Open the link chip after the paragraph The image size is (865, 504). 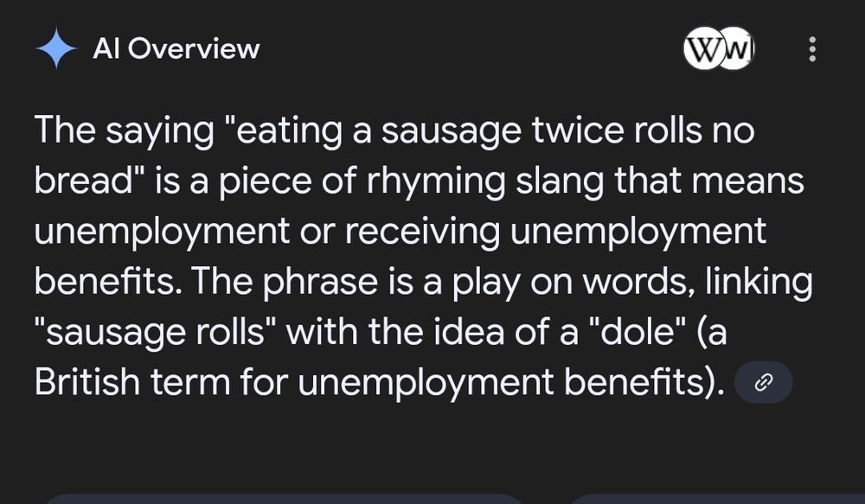763,383
